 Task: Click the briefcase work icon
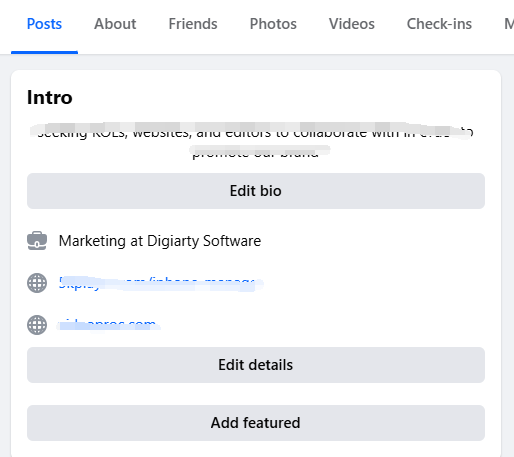coord(37,241)
